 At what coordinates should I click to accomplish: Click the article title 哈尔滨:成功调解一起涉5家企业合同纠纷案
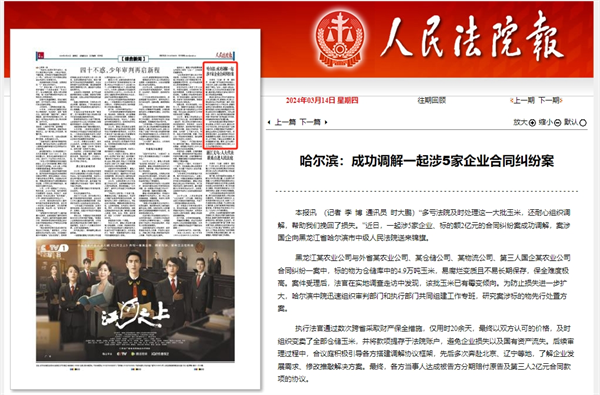click(427, 162)
